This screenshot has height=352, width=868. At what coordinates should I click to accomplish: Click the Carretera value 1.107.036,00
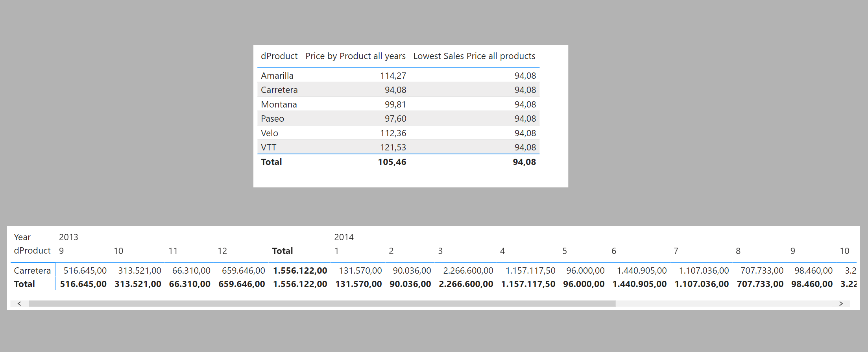click(x=704, y=270)
